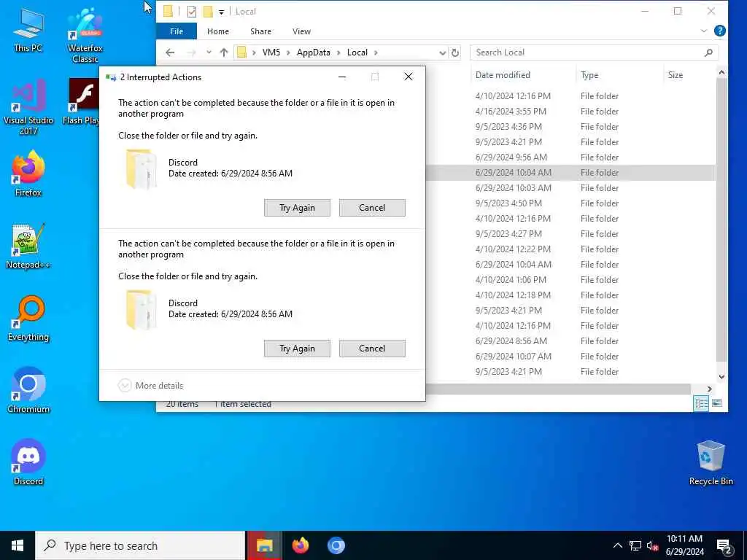Expand chevron after Local breadcrumb

[x=376, y=52]
